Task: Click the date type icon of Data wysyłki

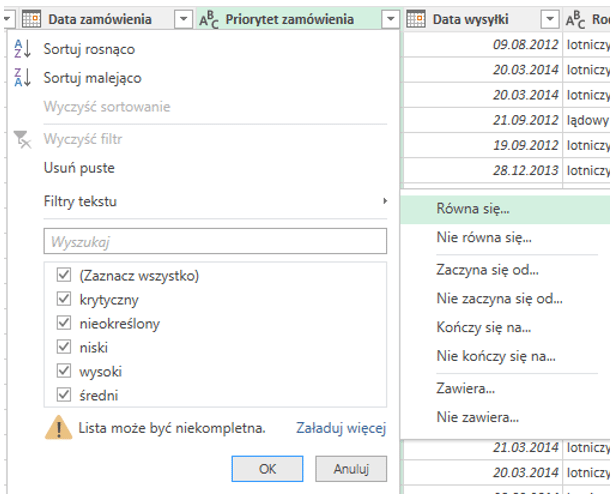Action: pyautogui.click(x=416, y=19)
